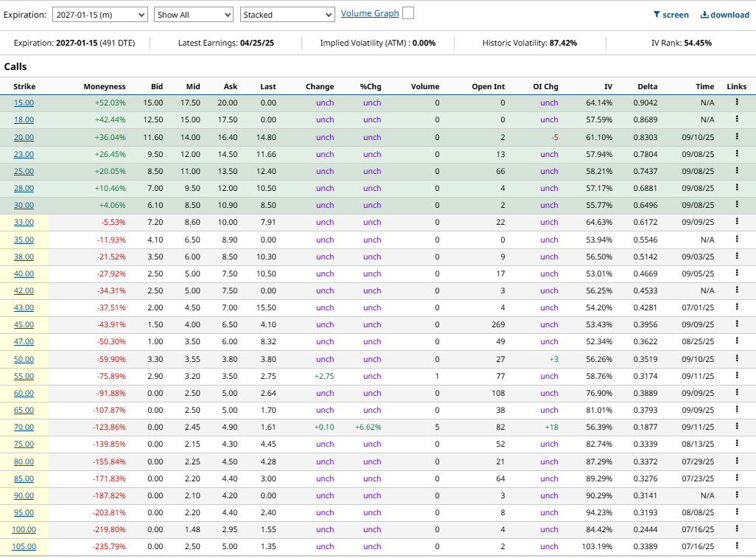Click the 100.00 strike price link
The image size is (756, 558).
coord(24,529)
